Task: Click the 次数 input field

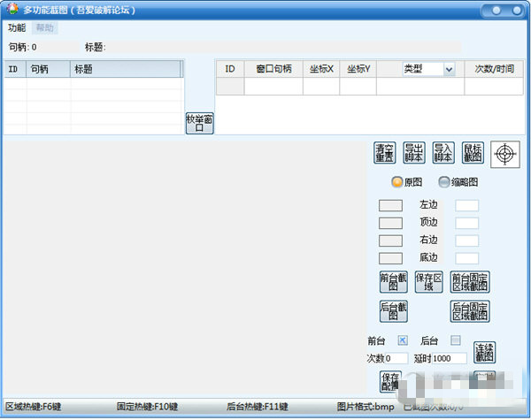Action: coord(396,358)
